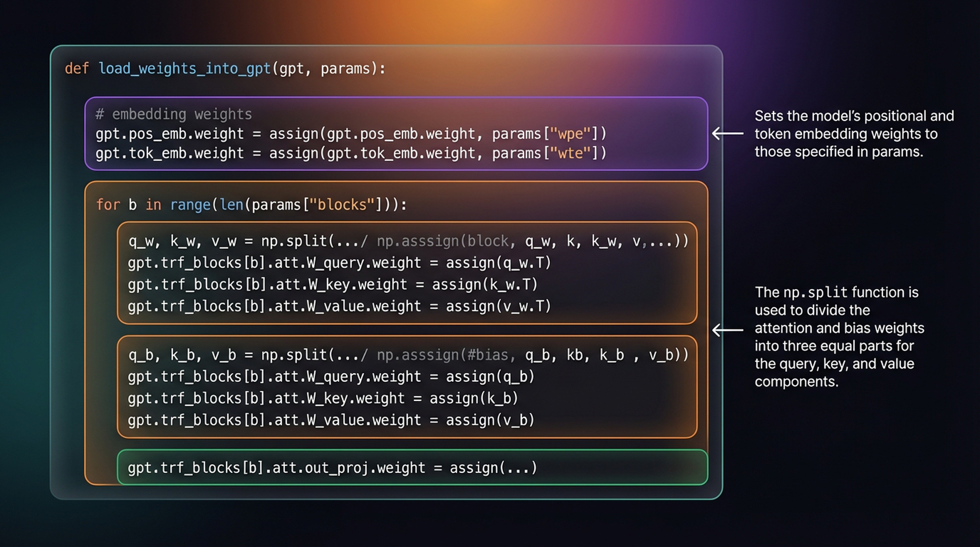
Task: Click gpt.pos_emb.weight at the line start
Action: [x=169, y=134]
